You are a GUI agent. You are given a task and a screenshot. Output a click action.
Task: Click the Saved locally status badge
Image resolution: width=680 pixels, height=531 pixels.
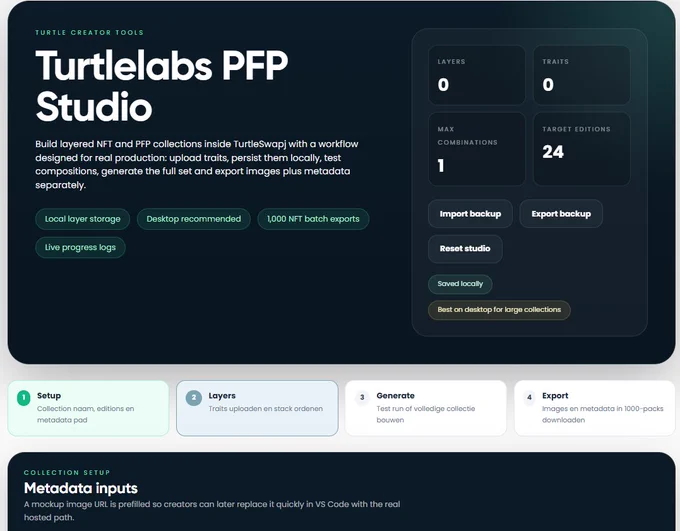coord(460,284)
